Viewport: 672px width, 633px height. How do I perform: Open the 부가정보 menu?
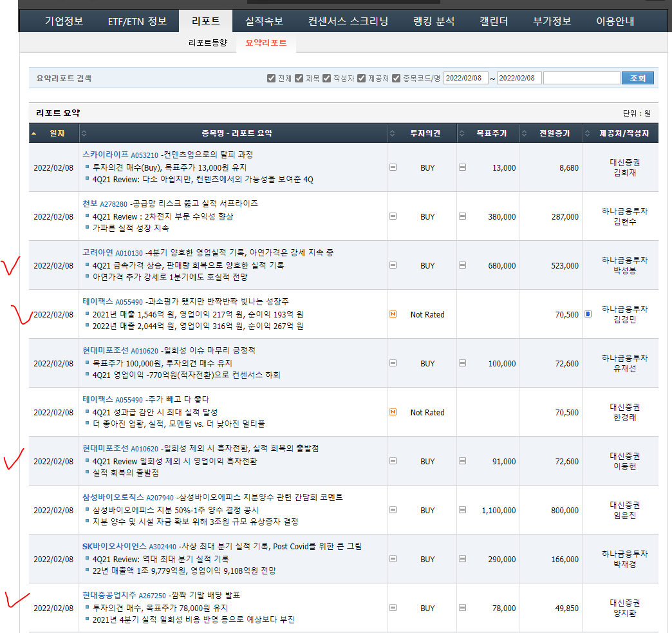pos(552,21)
